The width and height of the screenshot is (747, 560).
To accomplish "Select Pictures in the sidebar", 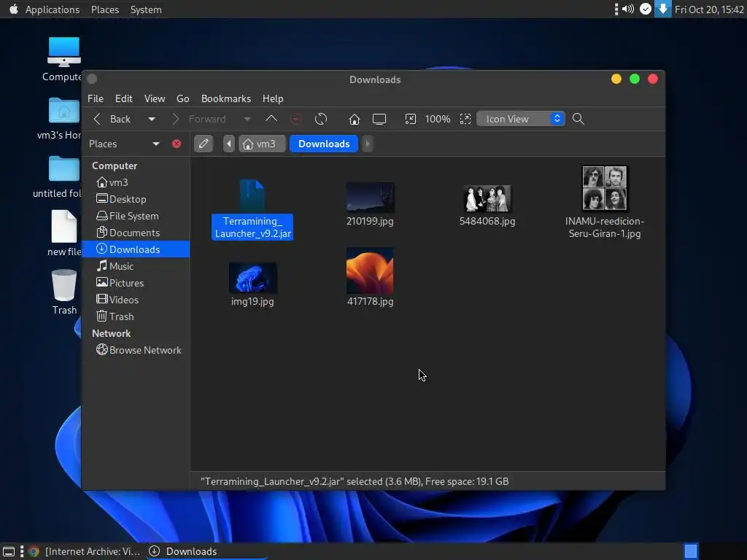I will tap(136, 283).
